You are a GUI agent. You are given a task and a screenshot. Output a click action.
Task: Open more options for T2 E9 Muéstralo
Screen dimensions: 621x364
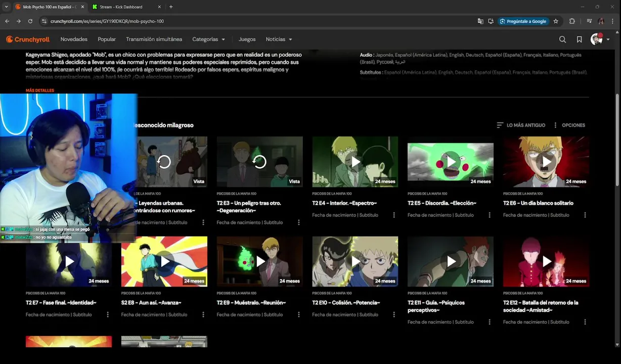(299, 314)
